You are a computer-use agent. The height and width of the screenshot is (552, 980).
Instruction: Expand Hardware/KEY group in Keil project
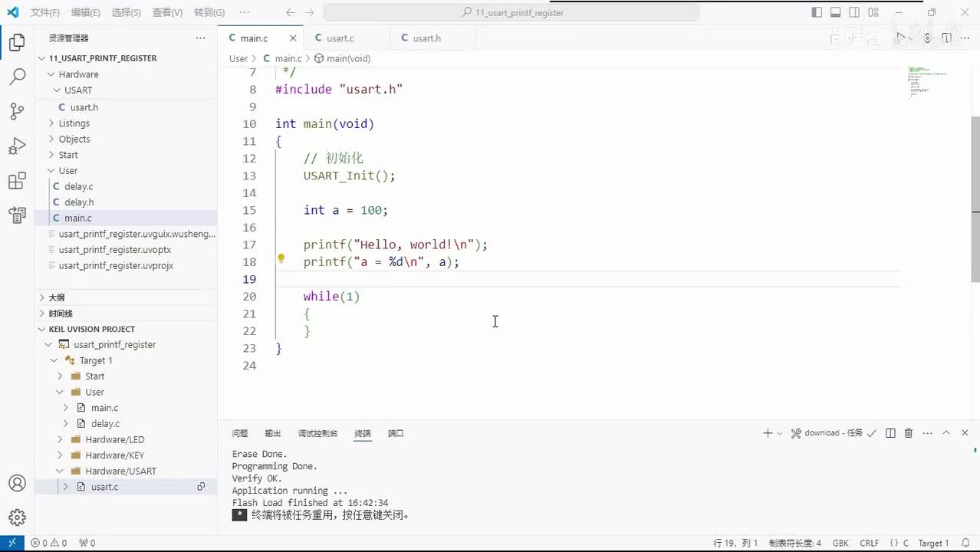(x=60, y=455)
